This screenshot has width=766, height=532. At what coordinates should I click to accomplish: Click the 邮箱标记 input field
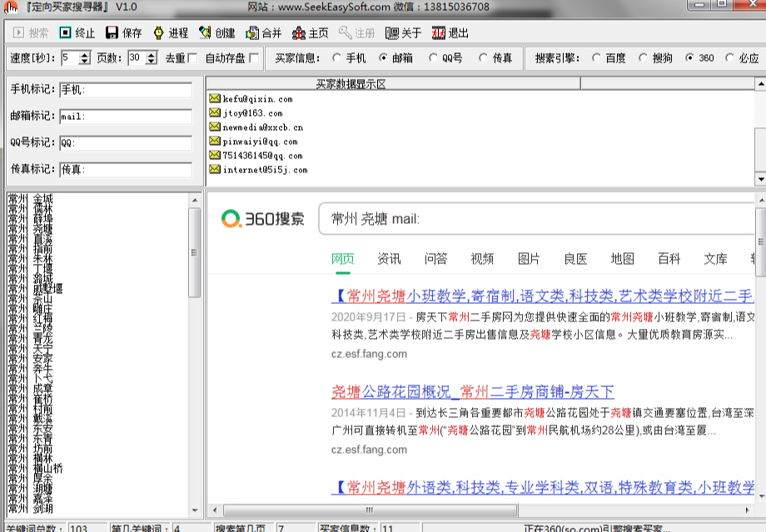pos(125,116)
